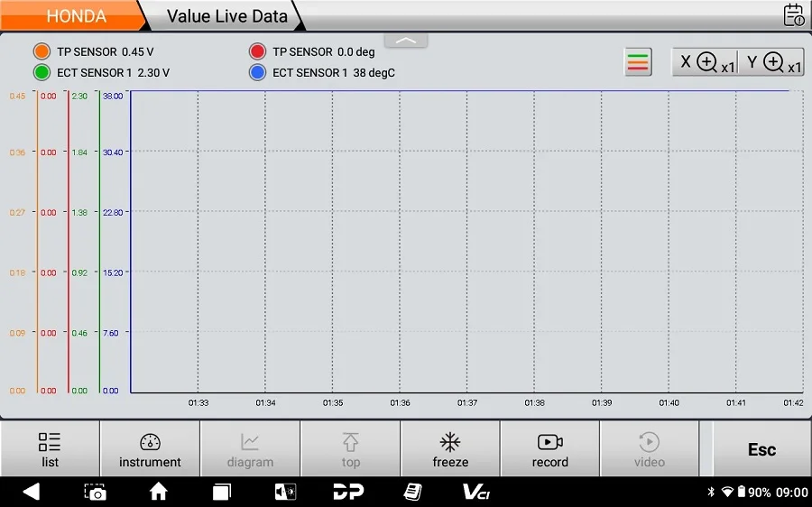Screen dimensions: 812x507
Task: Click the TP SENSOR 0.45 V label
Action: point(106,51)
